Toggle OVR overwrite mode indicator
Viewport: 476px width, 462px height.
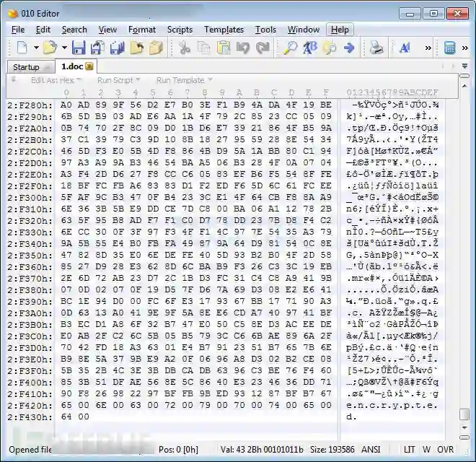pyautogui.click(x=445, y=450)
